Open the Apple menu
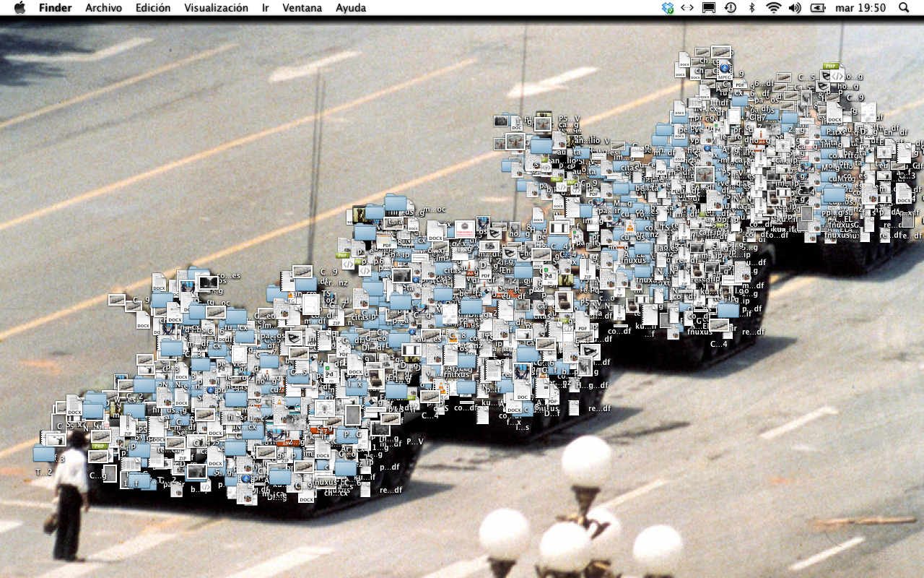 pyautogui.click(x=19, y=8)
